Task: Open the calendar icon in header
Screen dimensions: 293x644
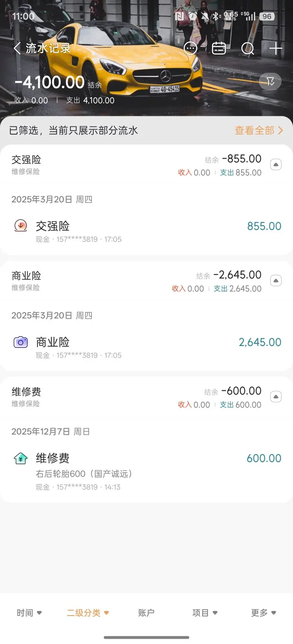Action: point(219,49)
